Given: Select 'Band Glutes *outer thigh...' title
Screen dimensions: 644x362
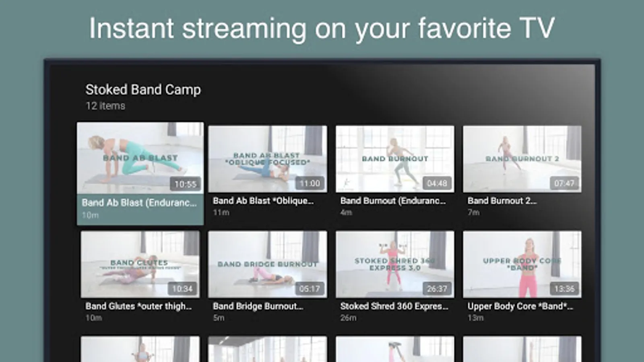Looking at the screenshot, I should click(138, 306).
